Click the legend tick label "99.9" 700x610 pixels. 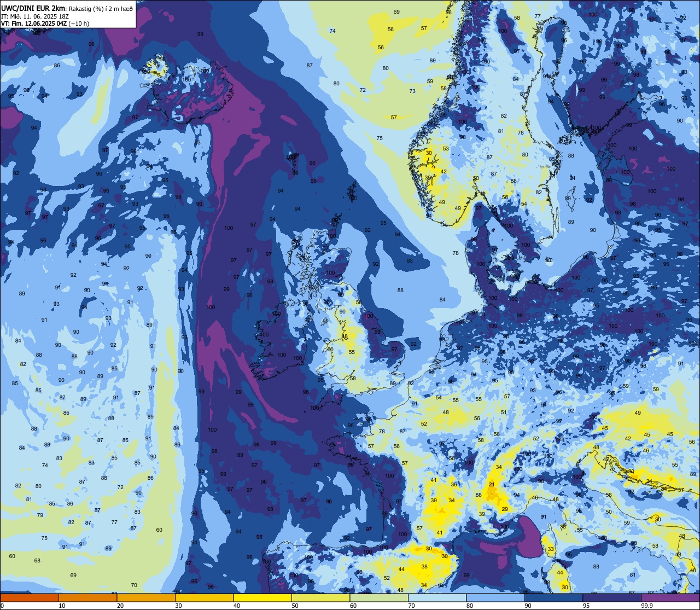(x=647, y=606)
